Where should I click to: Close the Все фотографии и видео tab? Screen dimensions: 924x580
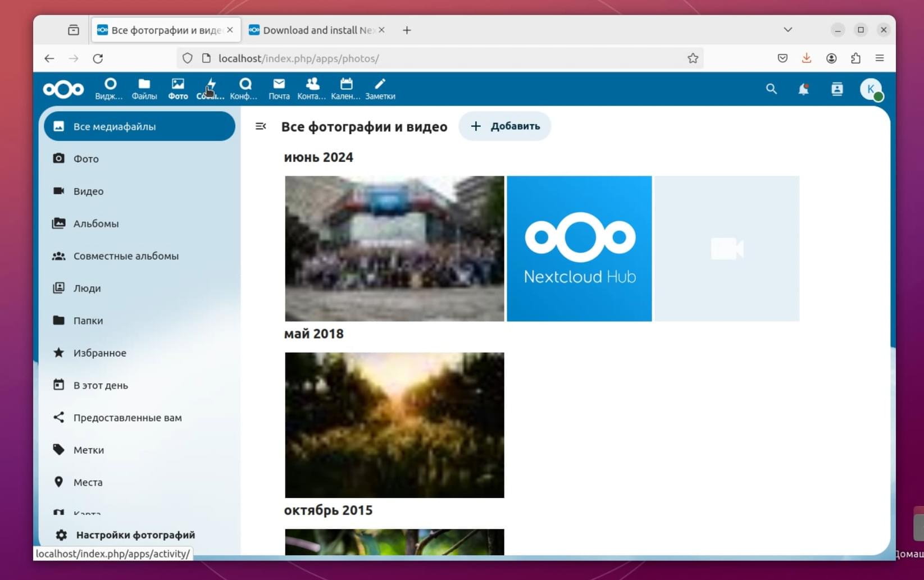[230, 30]
